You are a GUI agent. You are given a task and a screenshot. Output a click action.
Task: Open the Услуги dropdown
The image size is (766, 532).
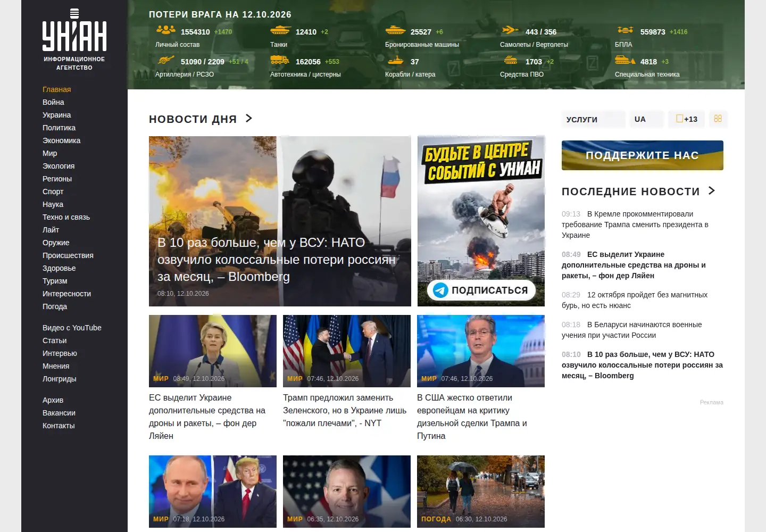[593, 119]
